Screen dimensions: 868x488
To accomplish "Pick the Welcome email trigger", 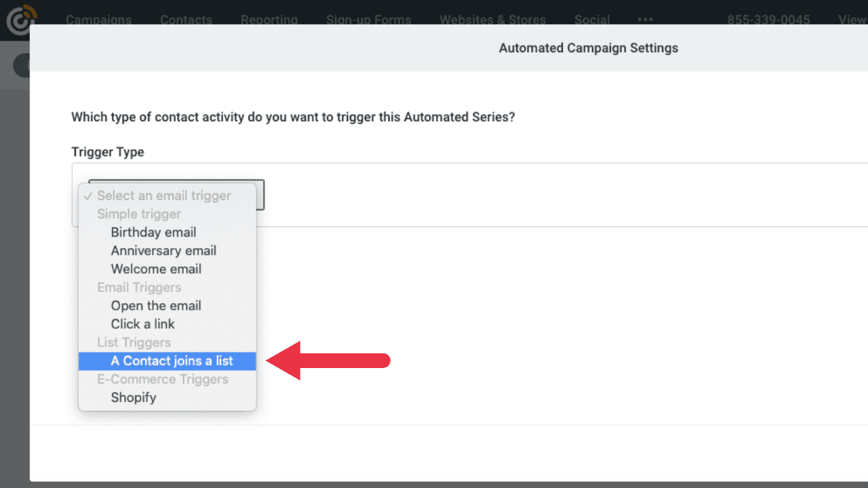I will [156, 269].
